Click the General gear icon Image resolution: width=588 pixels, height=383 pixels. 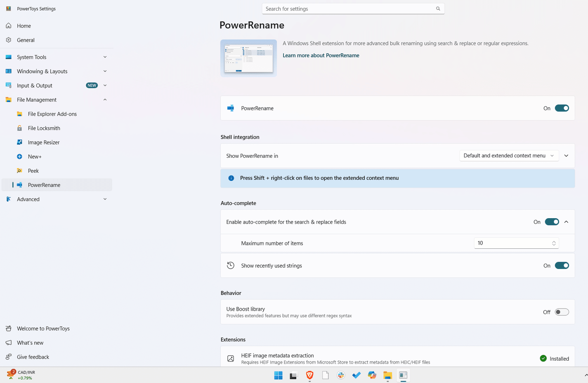pos(9,40)
